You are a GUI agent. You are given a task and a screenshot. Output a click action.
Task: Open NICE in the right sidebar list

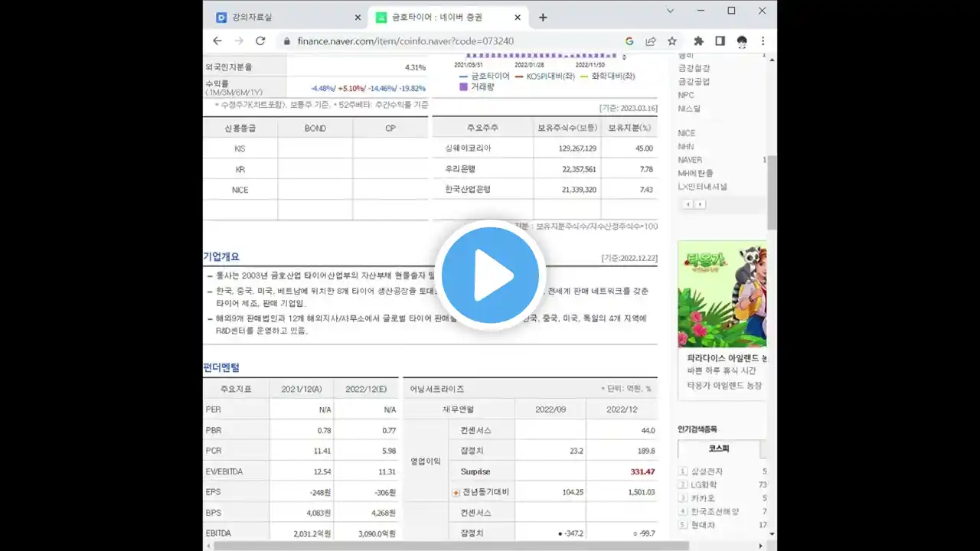coord(687,133)
